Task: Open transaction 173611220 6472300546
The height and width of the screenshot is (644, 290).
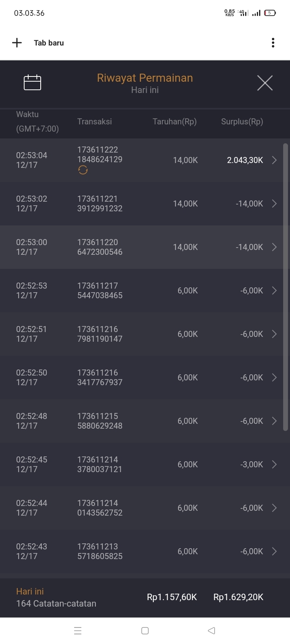Action: [100, 247]
